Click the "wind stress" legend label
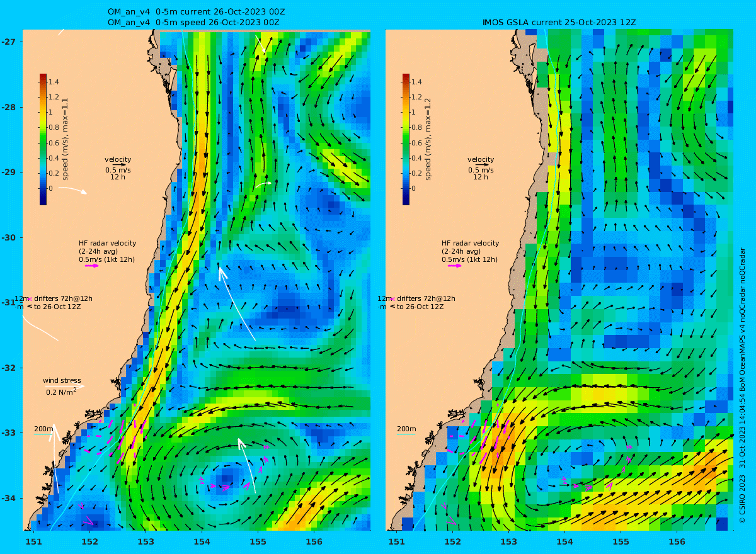 (x=62, y=380)
